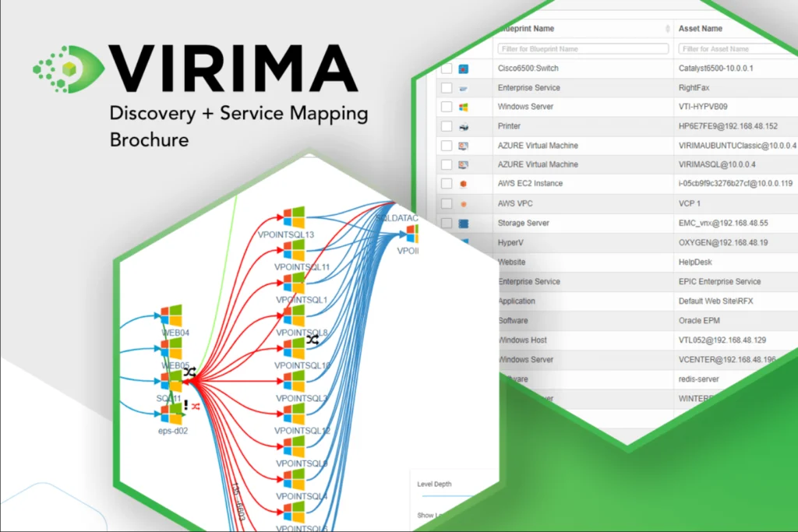This screenshot has width=798, height=532.
Task: Select the WEB04 server node icon
Action: (170, 316)
